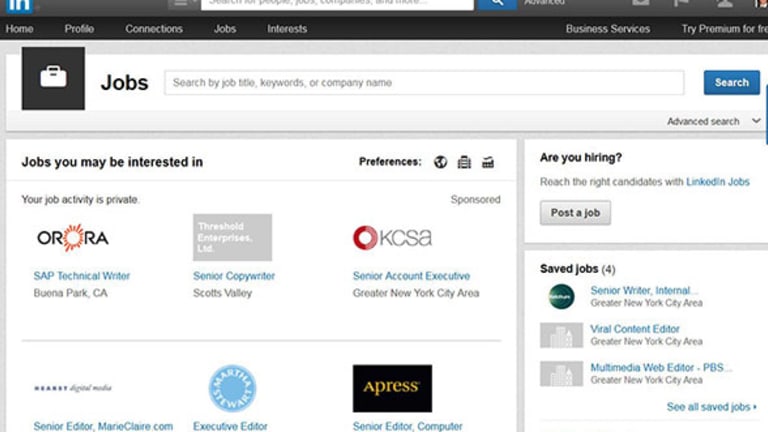Go to the Profile menu item
This screenshot has height=432, width=768.
tap(79, 29)
